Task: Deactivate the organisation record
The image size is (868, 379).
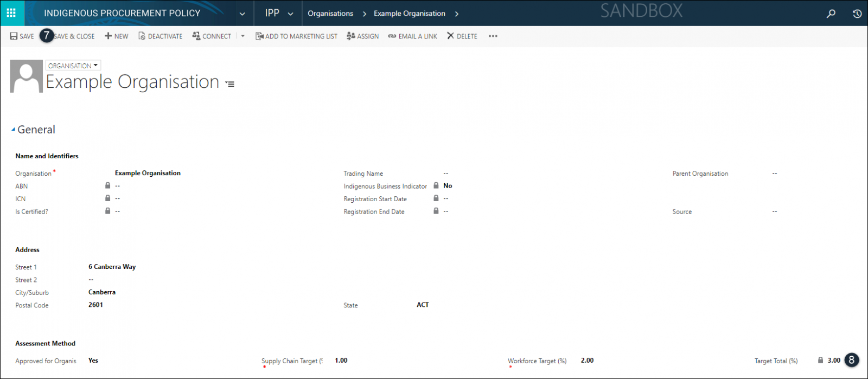Action: [160, 36]
